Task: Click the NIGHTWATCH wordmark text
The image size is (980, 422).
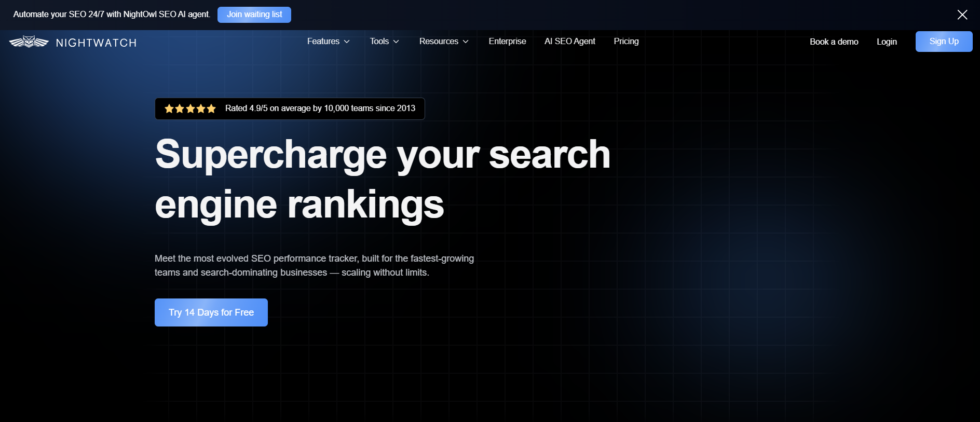Action: point(96,43)
